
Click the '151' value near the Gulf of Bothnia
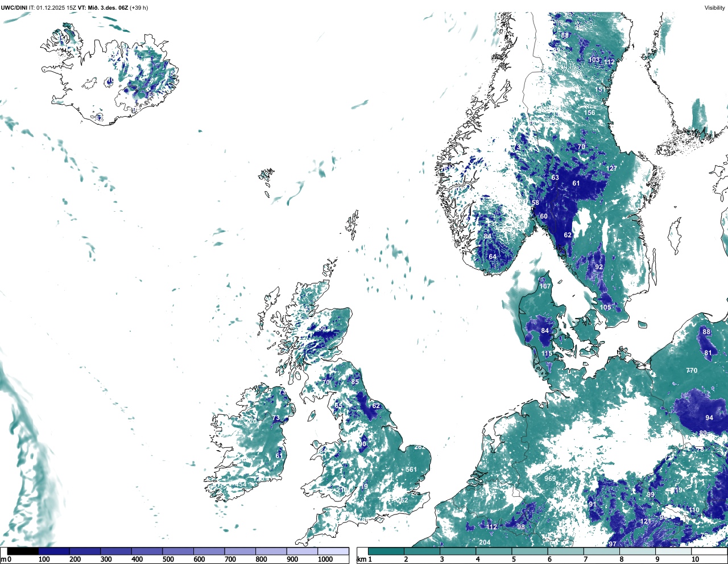tap(601, 89)
